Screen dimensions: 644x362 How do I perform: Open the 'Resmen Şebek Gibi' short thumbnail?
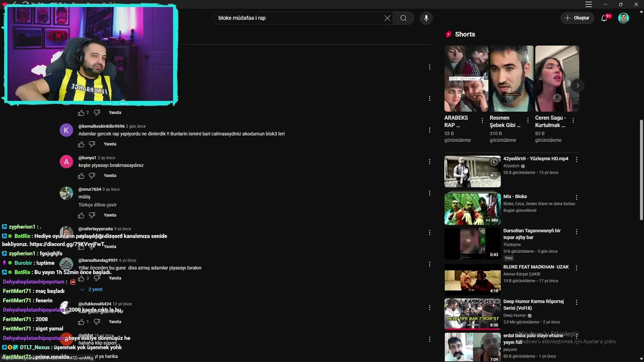point(512,78)
